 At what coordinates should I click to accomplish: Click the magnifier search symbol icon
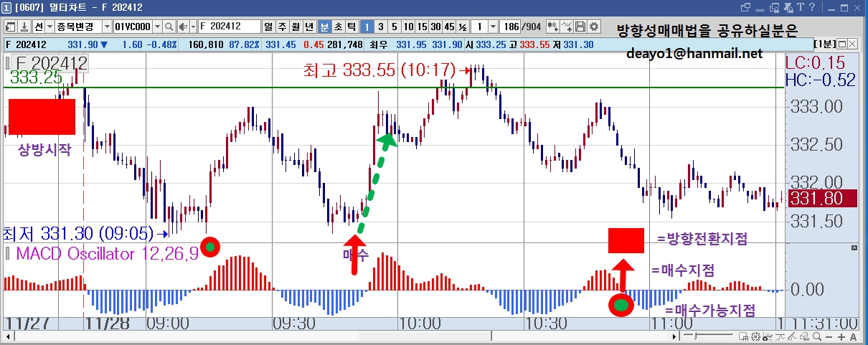click(169, 27)
